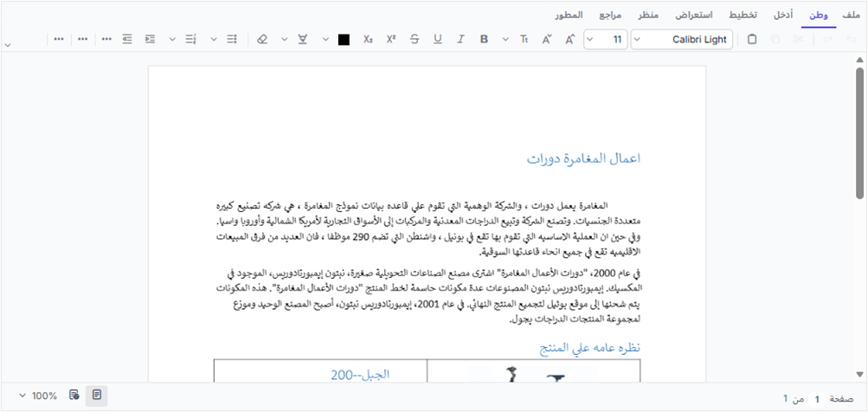Toggle bold formatting

coord(485,39)
